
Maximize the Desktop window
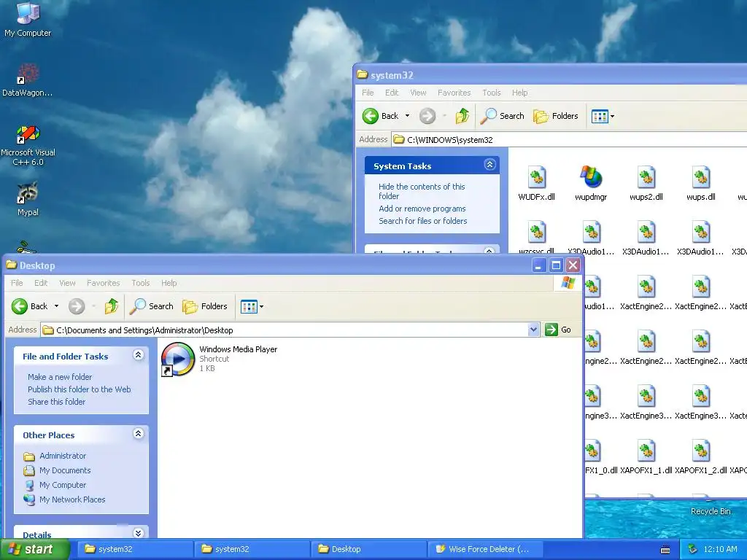[x=556, y=265]
